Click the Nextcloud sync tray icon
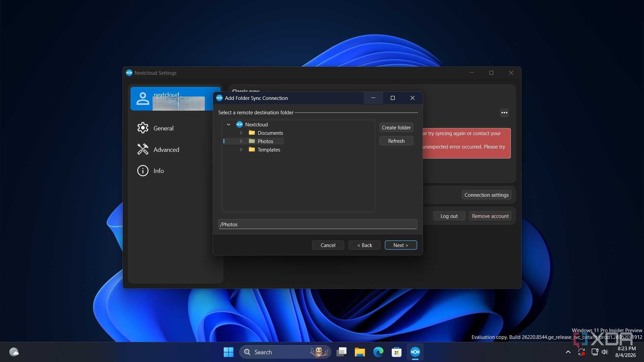 coord(582,352)
